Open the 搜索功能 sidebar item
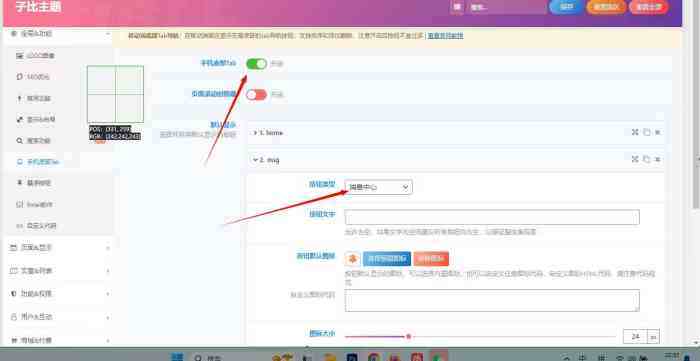 (34, 141)
